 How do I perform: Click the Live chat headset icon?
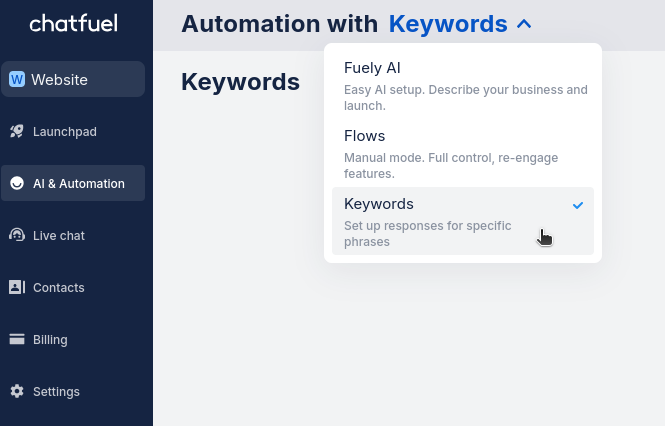[x=16, y=235]
